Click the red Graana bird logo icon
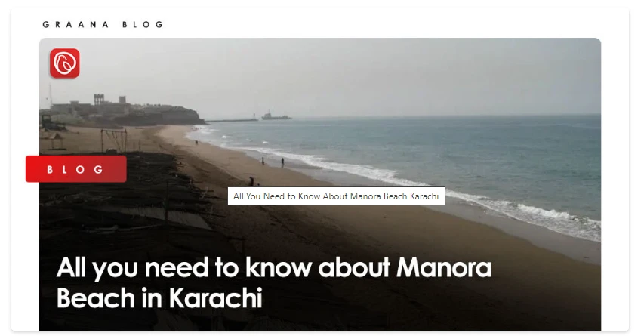 coord(65,63)
